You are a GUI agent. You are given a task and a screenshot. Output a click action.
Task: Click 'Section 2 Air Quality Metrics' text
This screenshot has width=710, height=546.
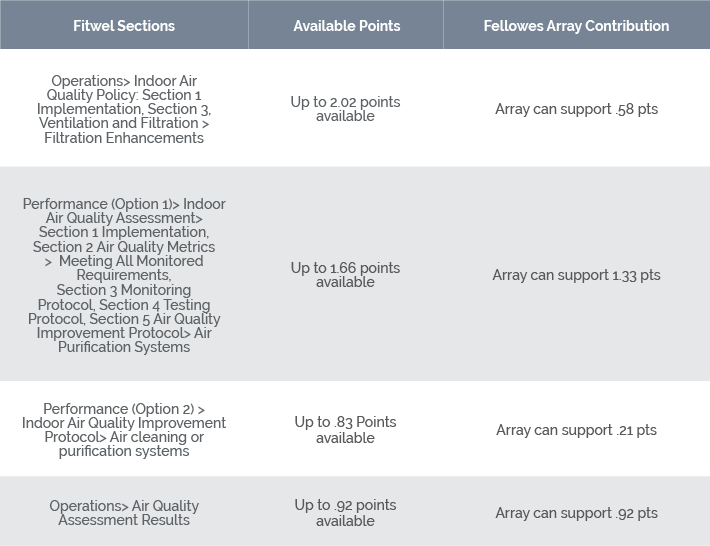pyautogui.click(x=124, y=247)
